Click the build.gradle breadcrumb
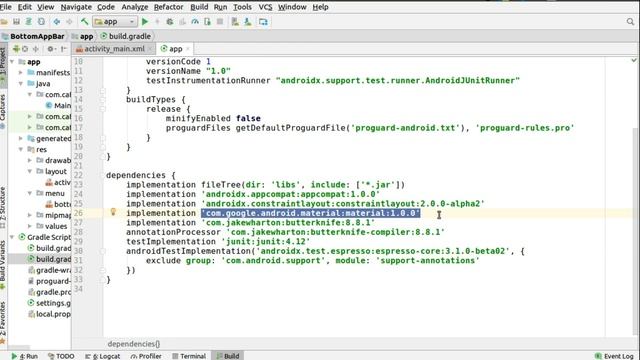This screenshot has width=640, height=360. (126, 36)
